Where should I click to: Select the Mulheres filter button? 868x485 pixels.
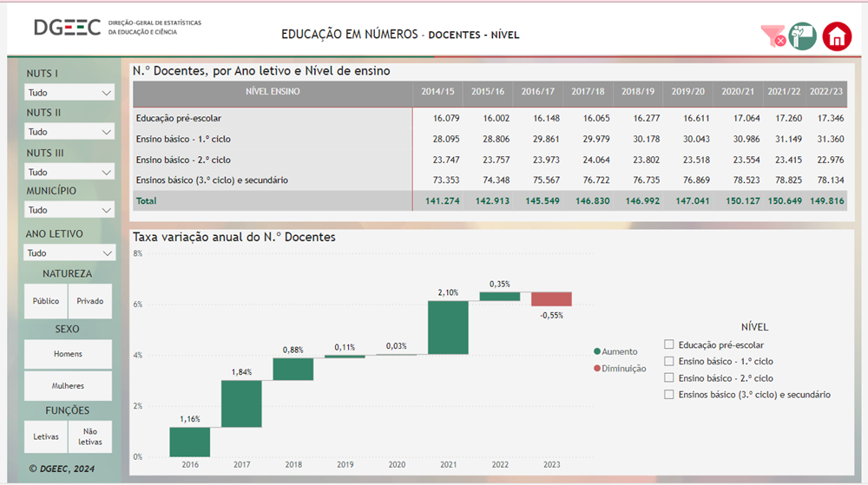tap(69, 385)
